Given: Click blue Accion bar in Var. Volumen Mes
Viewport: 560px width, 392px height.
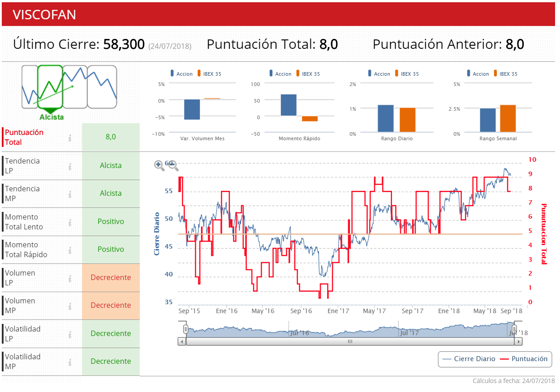Looking at the screenshot, I should point(192,110).
